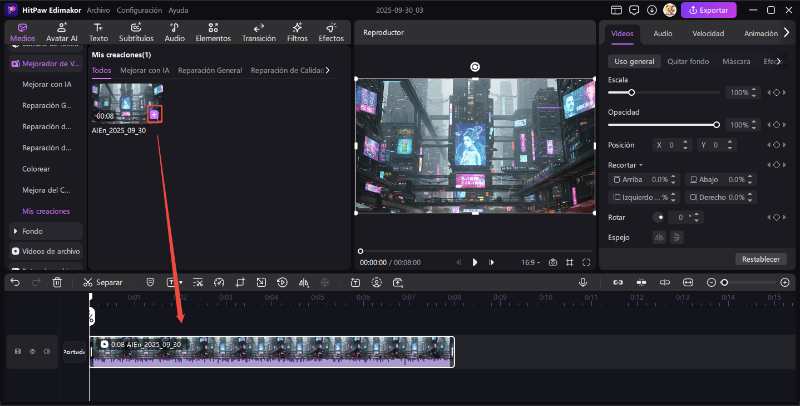Open the Subtítulos tool
The height and width of the screenshot is (406, 800).
(136, 32)
